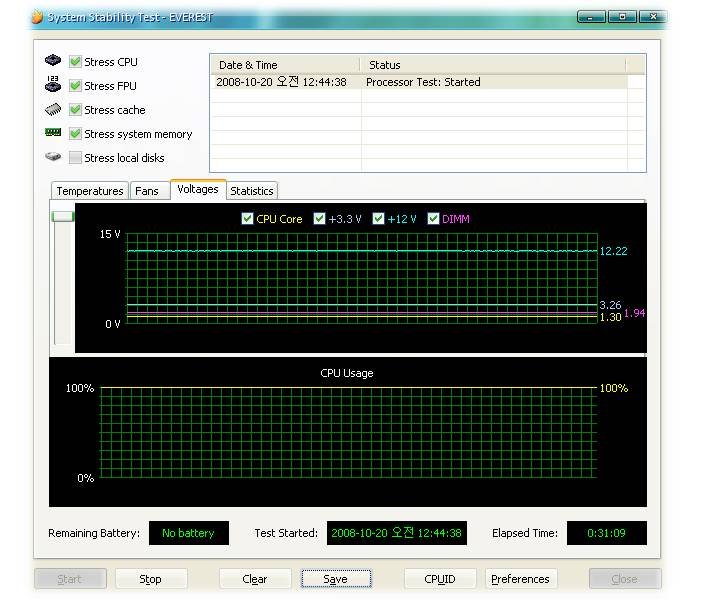Click the 1.30 CPU Core reading
This screenshot has height=607, width=720.
pyautogui.click(x=610, y=317)
